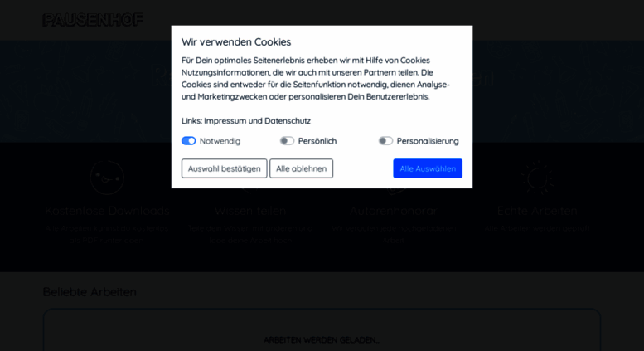Click the Wir verwenden Cookies title
The width and height of the screenshot is (644, 351).
(x=236, y=42)
